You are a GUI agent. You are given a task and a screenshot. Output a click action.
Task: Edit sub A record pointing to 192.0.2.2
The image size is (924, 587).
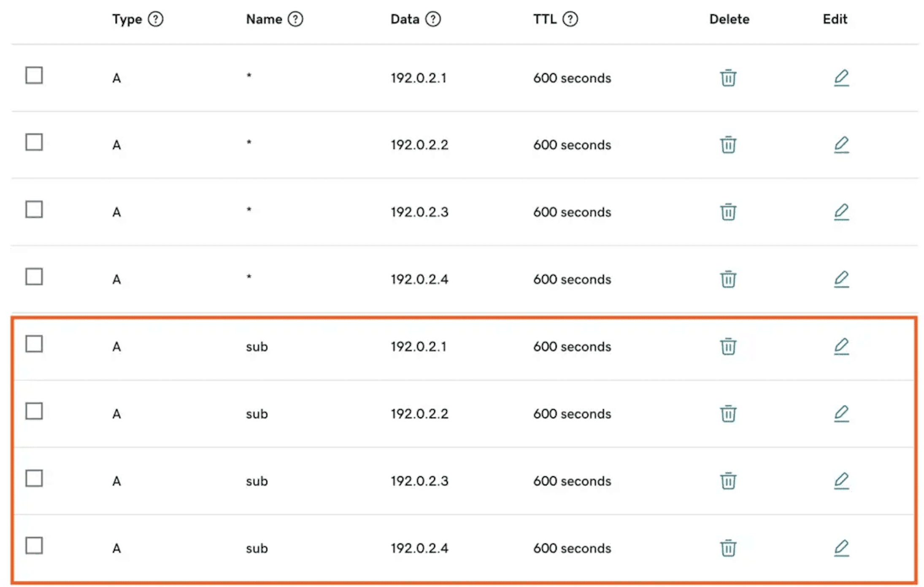click(x=841, y=414)
